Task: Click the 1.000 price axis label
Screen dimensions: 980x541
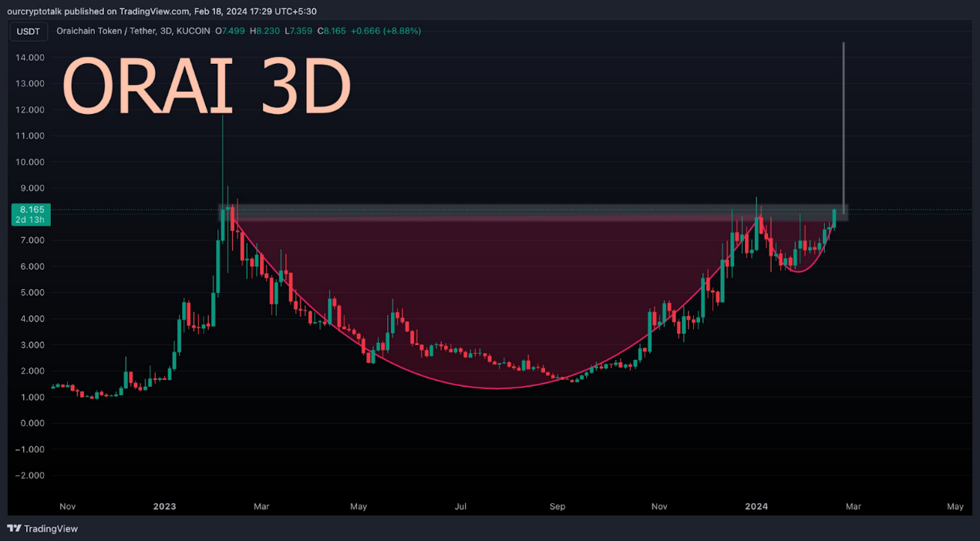Action: pos(32,397)
